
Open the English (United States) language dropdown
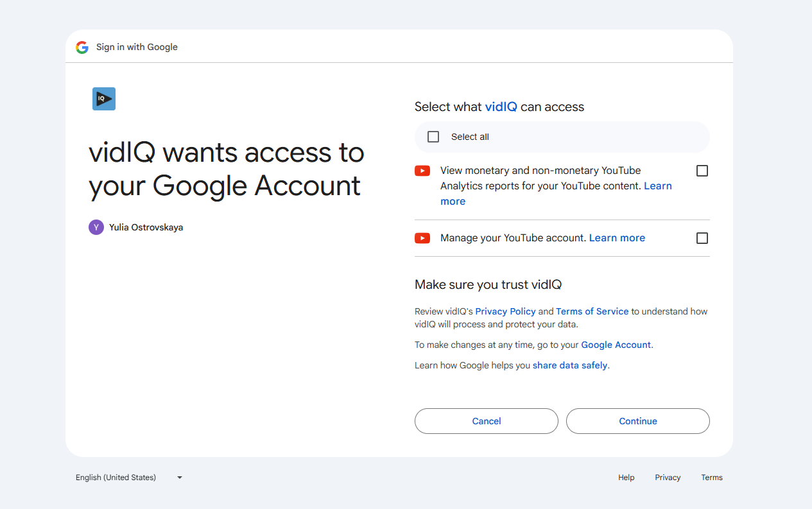(x=129, y=478)
